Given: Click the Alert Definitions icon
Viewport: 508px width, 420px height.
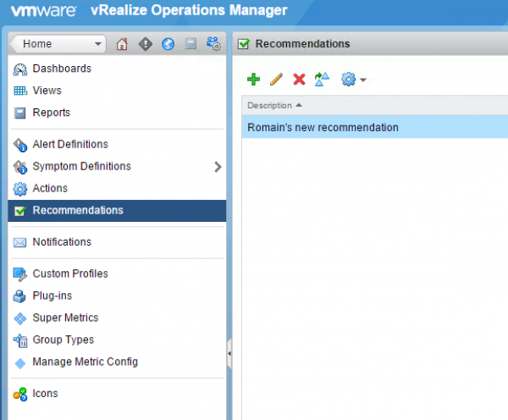Looking at the screenshot, I should [20, 145].
